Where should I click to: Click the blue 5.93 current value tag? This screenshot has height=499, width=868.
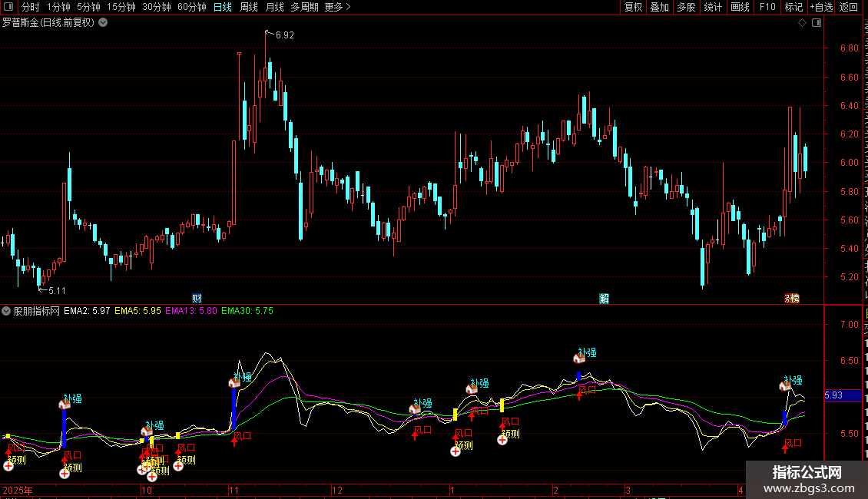coord(843,395)
